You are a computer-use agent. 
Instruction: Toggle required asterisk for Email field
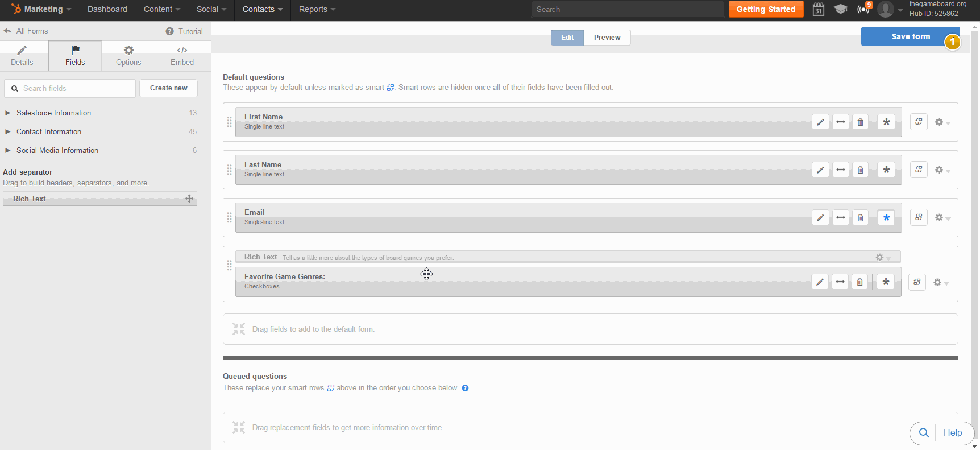(886, 218)
